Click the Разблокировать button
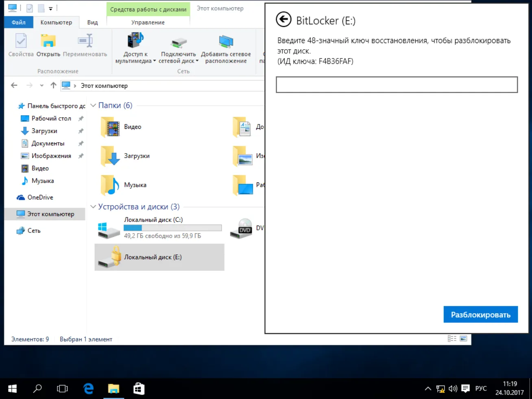Image resolution: width=532 pixels, height=399 pixels. [480, 314]
